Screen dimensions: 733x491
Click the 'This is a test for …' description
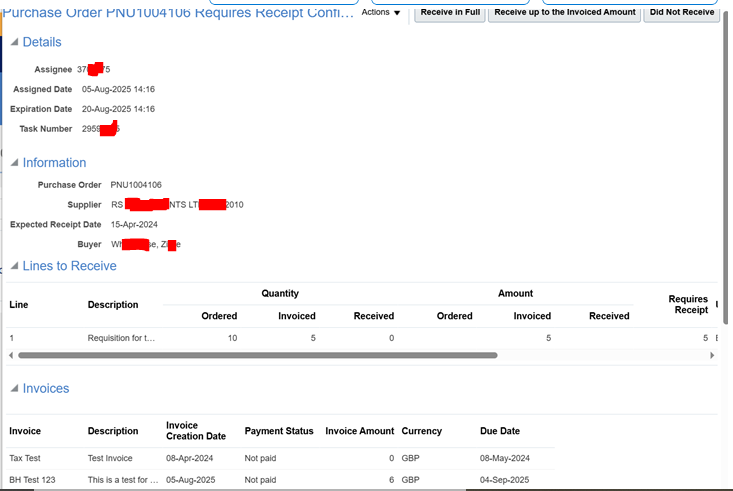click(123, 480)
